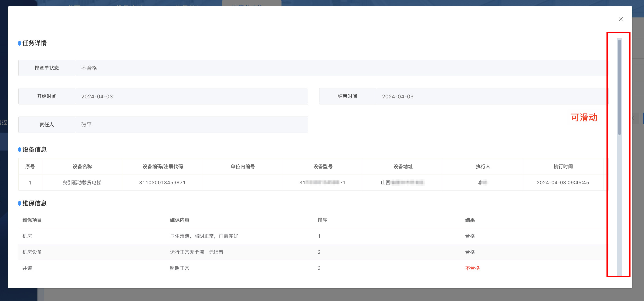Select the 2024-04-03 09:45:45 execution time cell
Screen dimensions: 644x301
pos(563,183)
